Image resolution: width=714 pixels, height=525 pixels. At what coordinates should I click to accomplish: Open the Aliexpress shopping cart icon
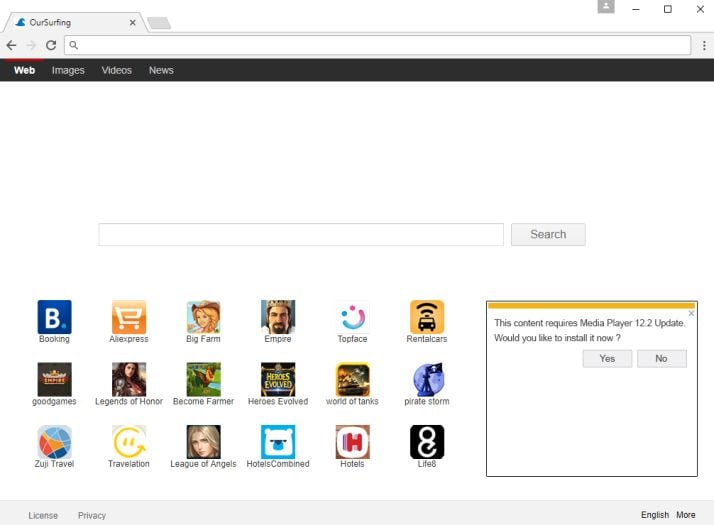coord(129,317)
